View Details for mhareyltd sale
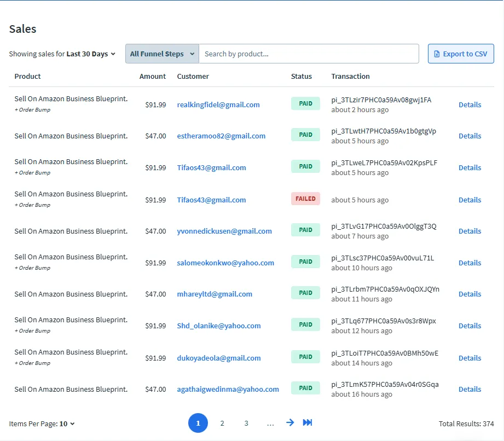Image resolution: width=504 pixels, height=441 pixels. (x=470, y=294)
